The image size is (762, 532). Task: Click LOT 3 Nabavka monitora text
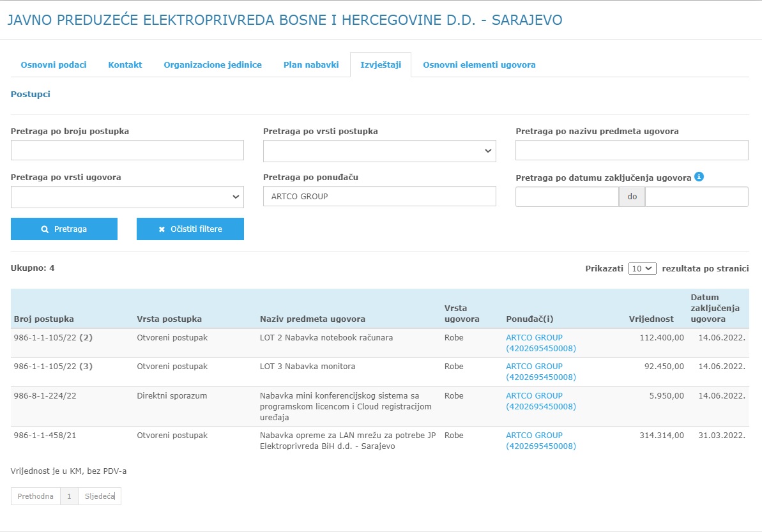(307, 367)
